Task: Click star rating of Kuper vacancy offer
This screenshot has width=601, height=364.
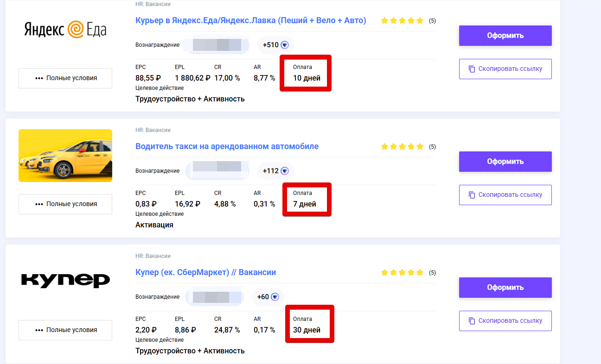Action: tap(402, 273)
